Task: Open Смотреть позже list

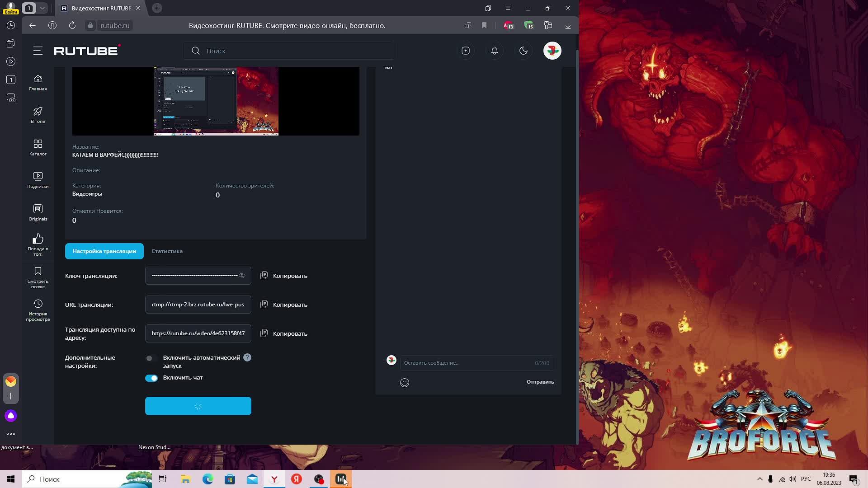Action: (x=38, y=277)
